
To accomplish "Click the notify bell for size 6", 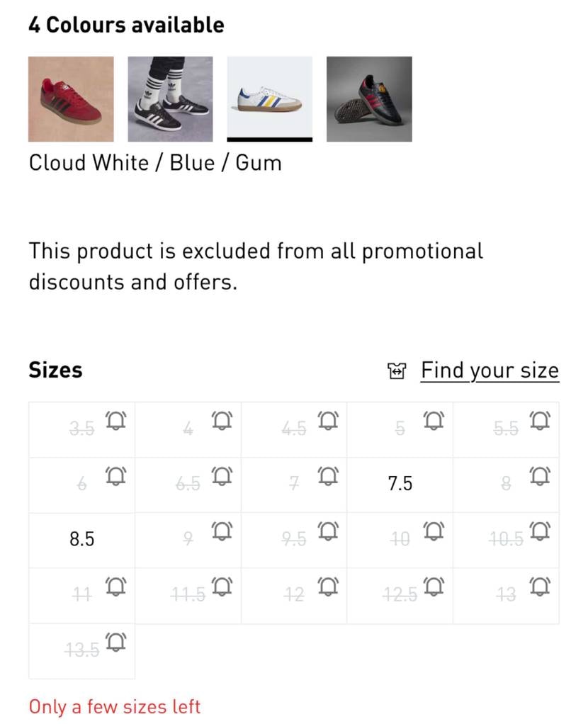I will click(115, 476).
